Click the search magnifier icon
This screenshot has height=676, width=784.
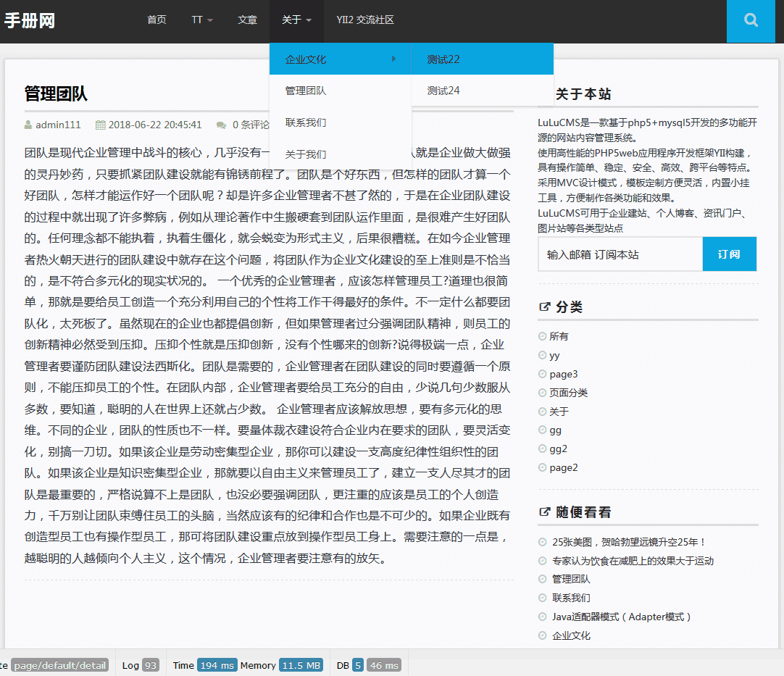click(751, 20)
